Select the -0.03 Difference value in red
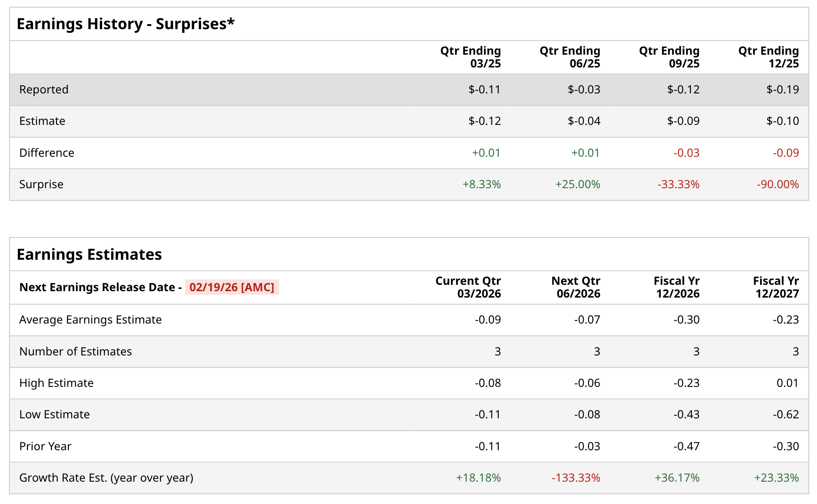Screen dimensions: 817x504 coord(687,153)
